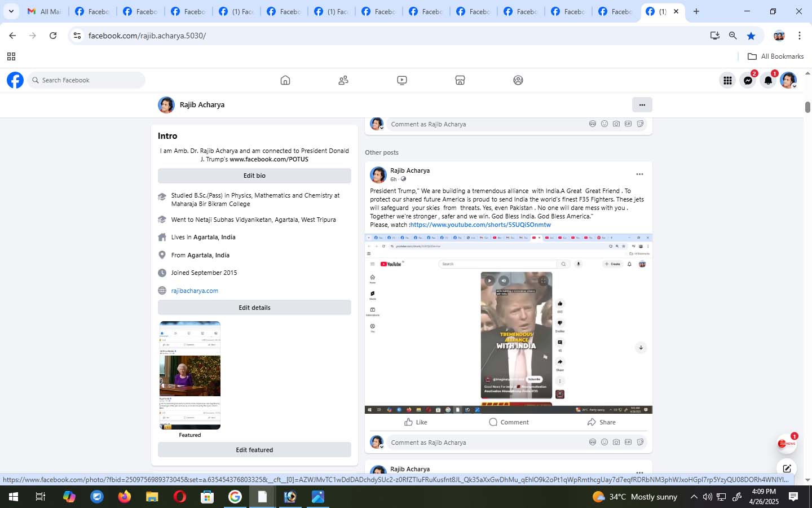
Task: Open the Windows Start menu
Action: pos(13,497)
